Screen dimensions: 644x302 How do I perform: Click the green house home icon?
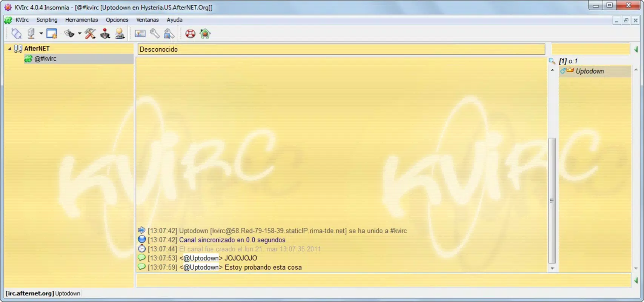(205, 34)
